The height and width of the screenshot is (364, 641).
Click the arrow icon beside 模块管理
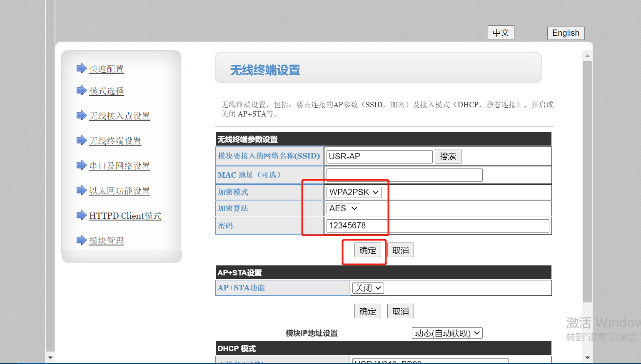(x=81, y=240)
